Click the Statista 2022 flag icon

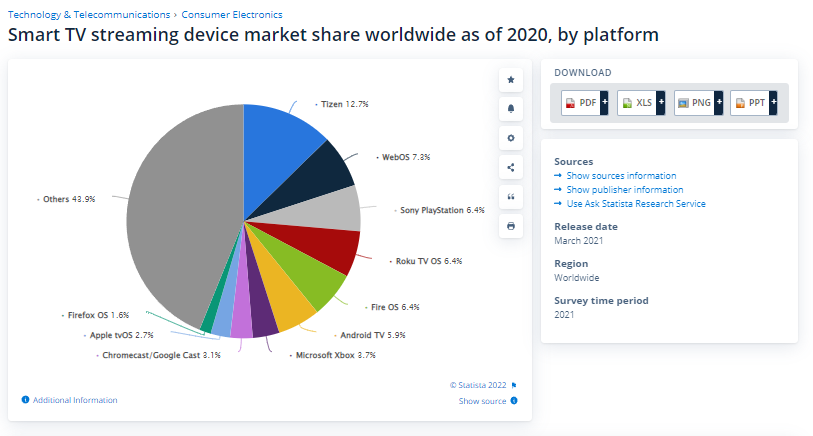[514, 385]
